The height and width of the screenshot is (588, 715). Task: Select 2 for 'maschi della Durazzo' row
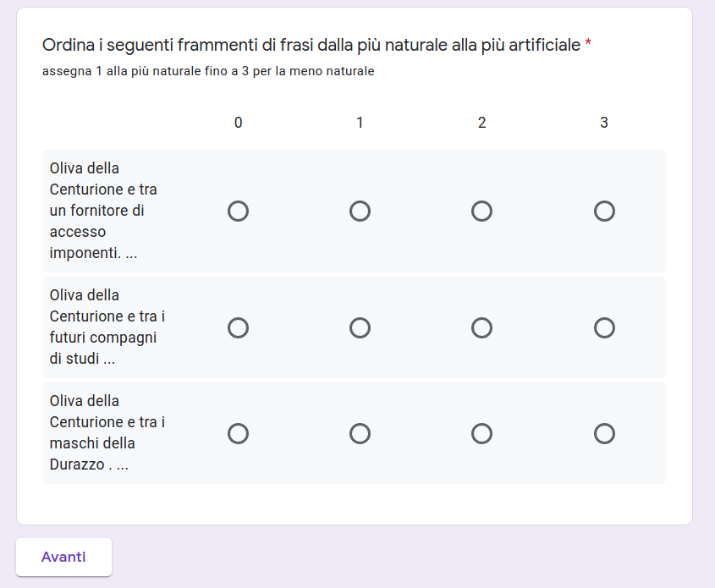pos(481,433)
